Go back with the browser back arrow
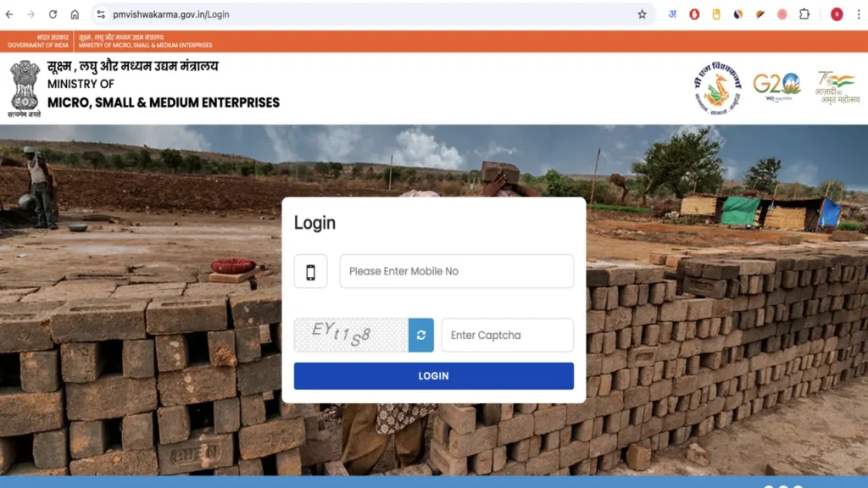Image resolution: width=868 pixels, height=488 pixels. tap(9, 14)
